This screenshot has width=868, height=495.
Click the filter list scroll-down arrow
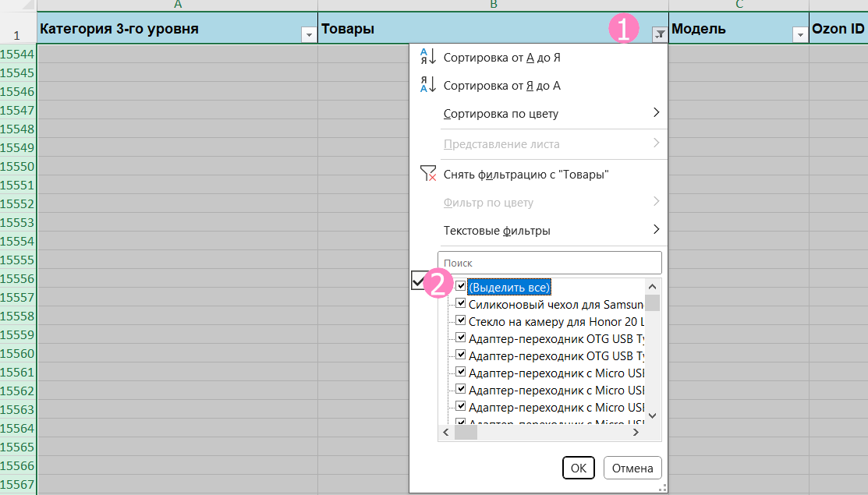[x=652, y=415]
